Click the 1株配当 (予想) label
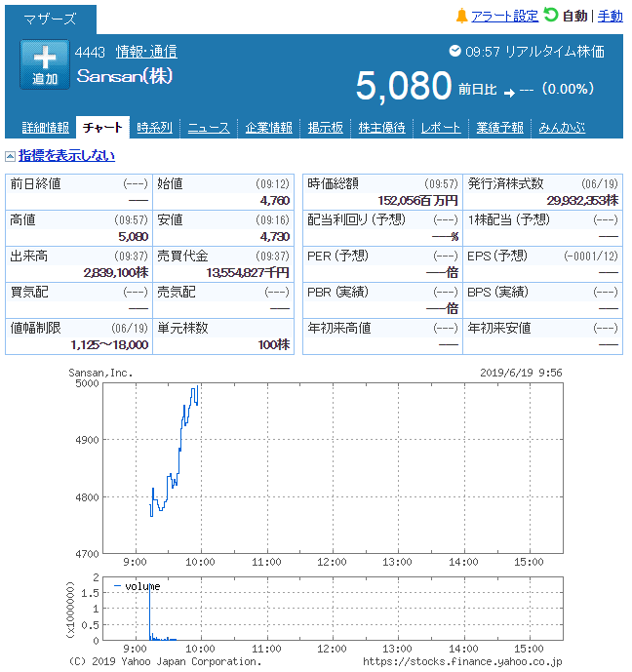 coord(508,219)
